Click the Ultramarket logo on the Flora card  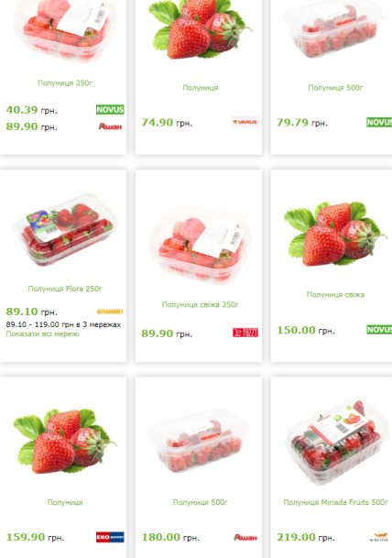coord(110,312)
